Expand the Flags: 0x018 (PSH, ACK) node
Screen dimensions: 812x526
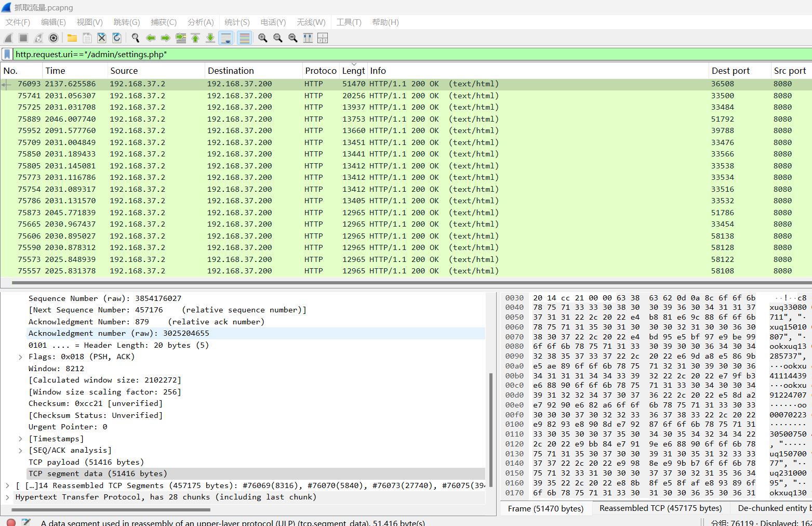[20, 357]
